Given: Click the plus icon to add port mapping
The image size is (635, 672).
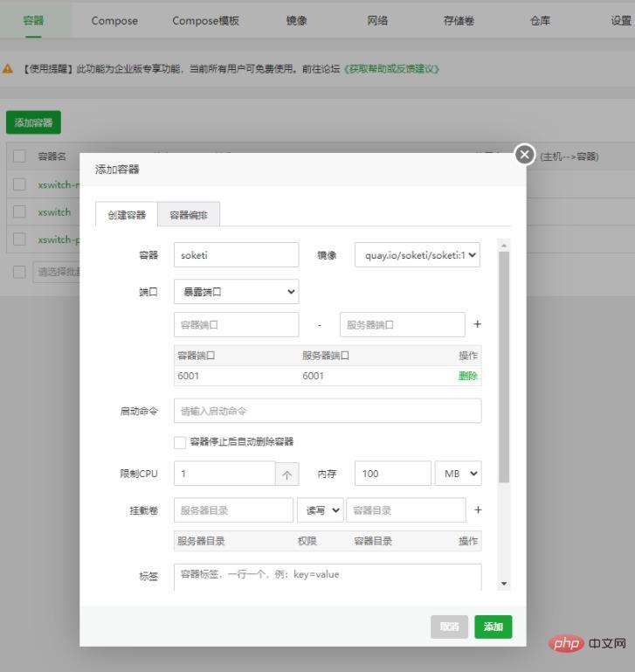Looking at the screenshot, I should pos(477,324).
